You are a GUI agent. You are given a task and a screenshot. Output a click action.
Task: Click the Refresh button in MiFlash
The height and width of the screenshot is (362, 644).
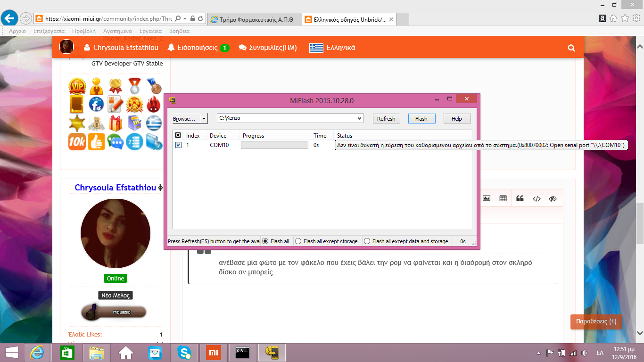coord(386,119)
